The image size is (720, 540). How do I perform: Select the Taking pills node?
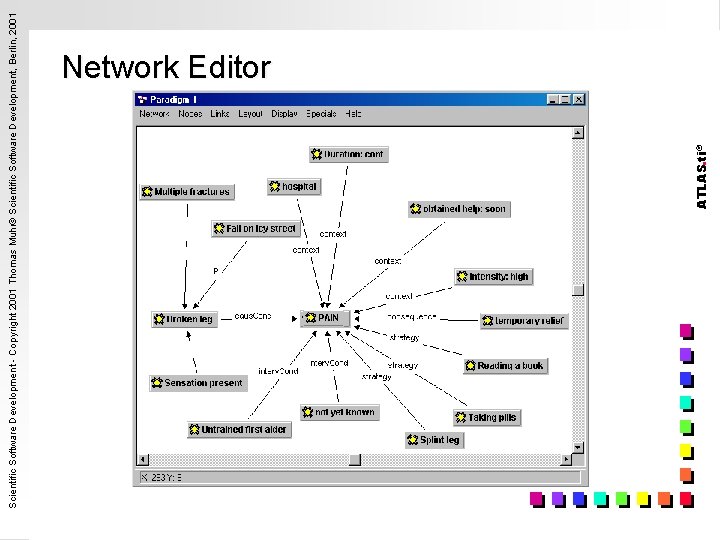487,417
